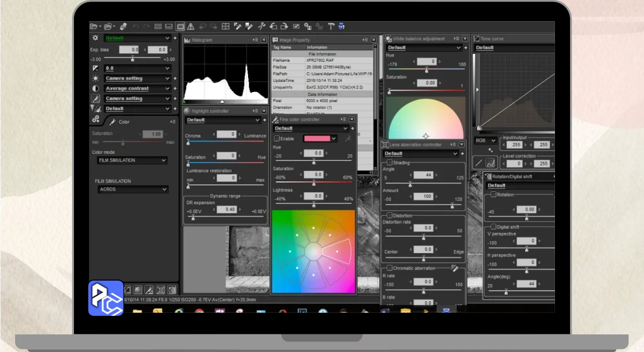Open the Color panel options menu
The image size is (644, 352).
(173, 122)
